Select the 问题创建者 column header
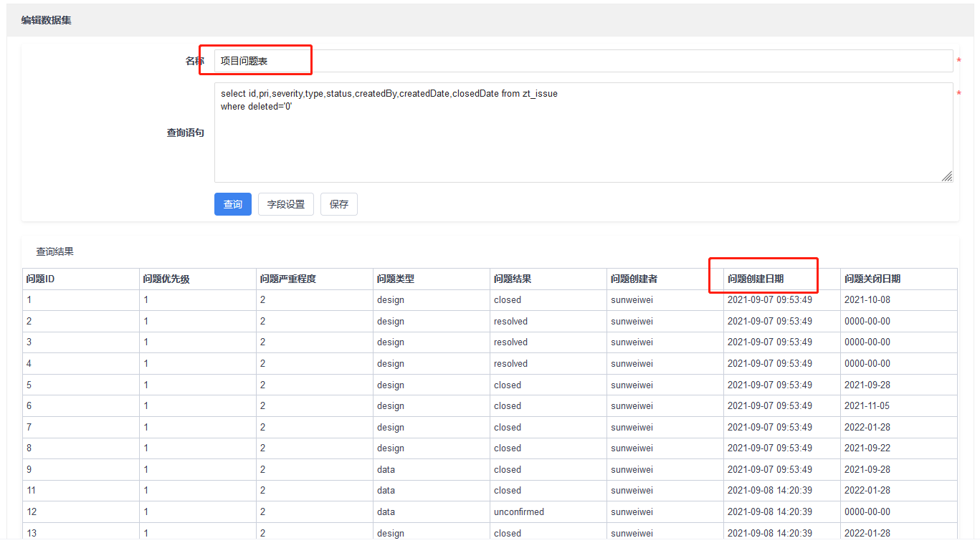Screen dimensions: 980x543 [x=634, y=279]
